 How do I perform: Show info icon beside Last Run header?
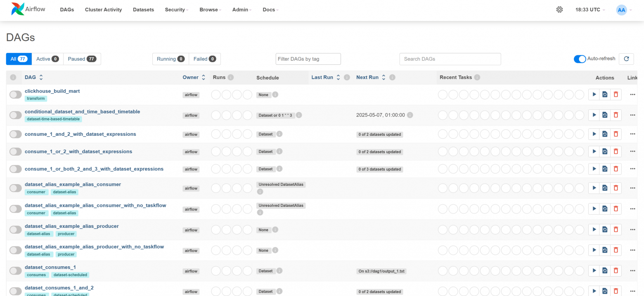[x=347, y=77]
